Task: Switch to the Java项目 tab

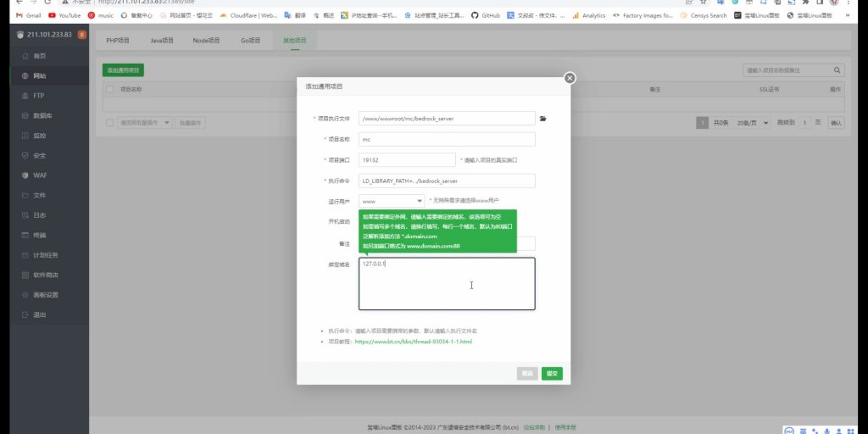Action: 162,41
